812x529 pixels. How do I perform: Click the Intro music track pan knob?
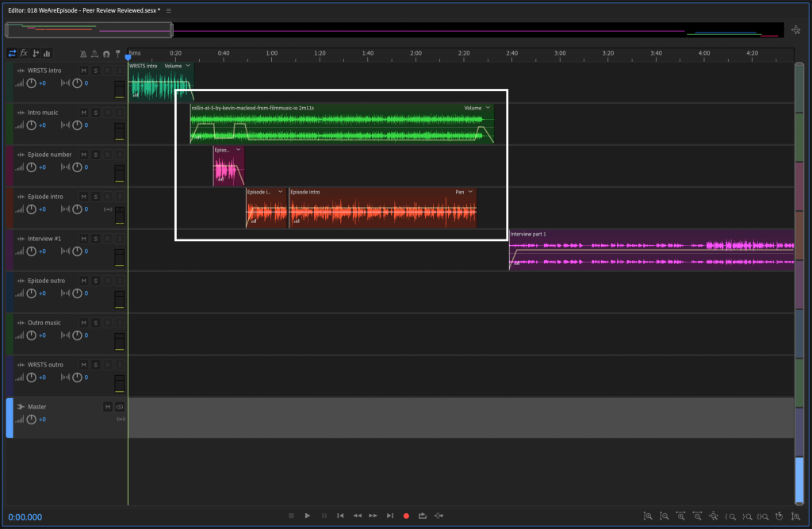pos(77,125)
